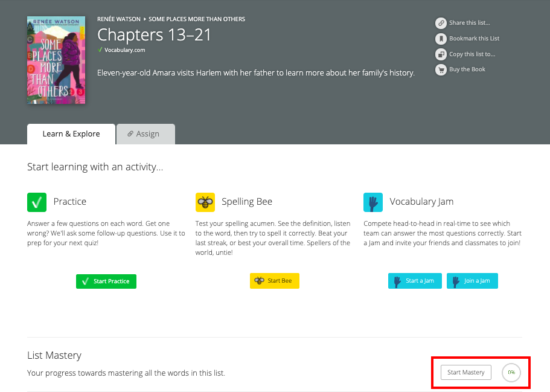Click the yellow Spelling Bee icon
550x392 pixels.
click(205, 202)
